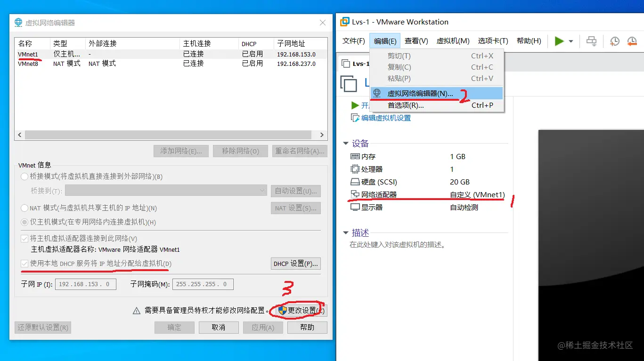Open the 文件(F) menu
This screenshot has height=361, width=644.
[354, 41]
